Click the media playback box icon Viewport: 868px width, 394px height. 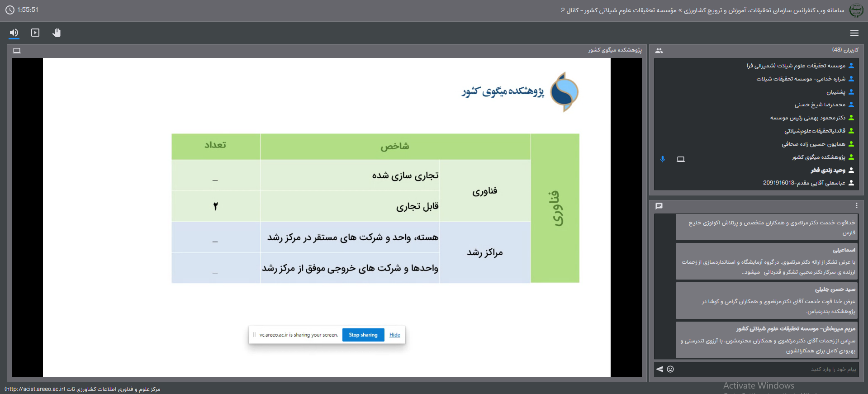point(35,33)
